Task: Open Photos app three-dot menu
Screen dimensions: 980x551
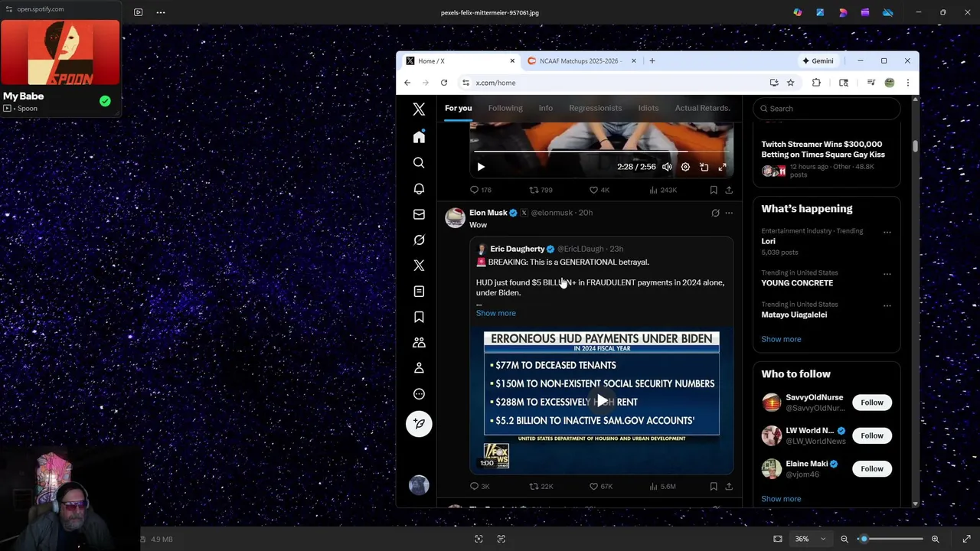Action: [161, 12]
